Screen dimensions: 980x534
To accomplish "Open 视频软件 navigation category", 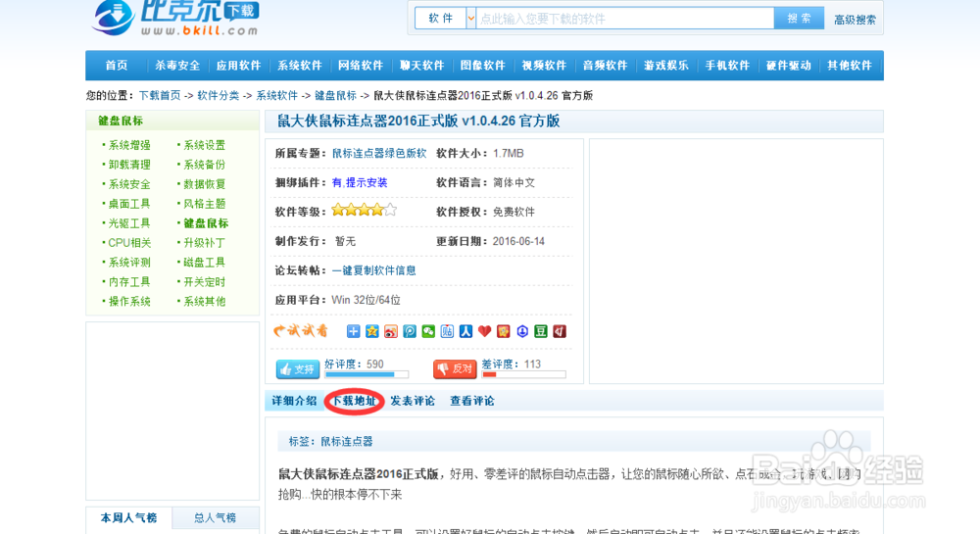I will tap(544, 66).
